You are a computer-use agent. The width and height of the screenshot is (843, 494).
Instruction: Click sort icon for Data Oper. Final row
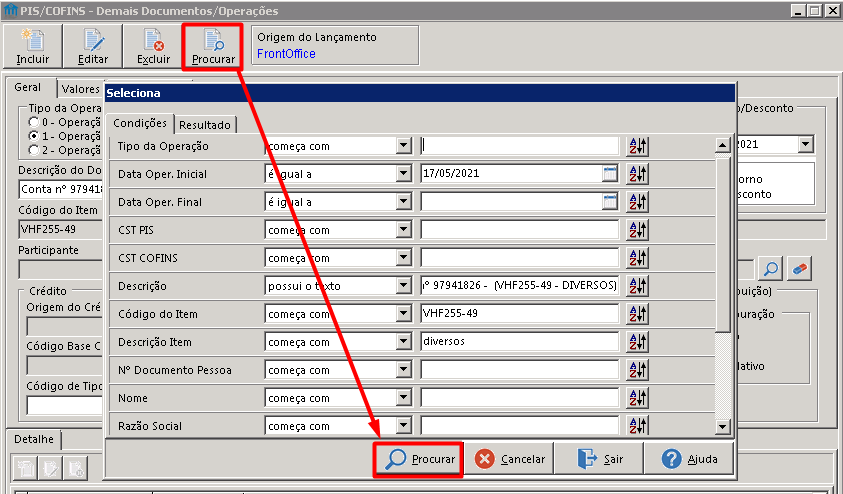(638, 202)
